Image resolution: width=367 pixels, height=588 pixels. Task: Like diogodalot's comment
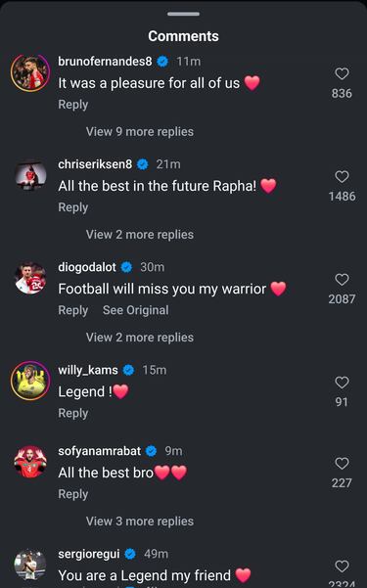pos(342,280)
